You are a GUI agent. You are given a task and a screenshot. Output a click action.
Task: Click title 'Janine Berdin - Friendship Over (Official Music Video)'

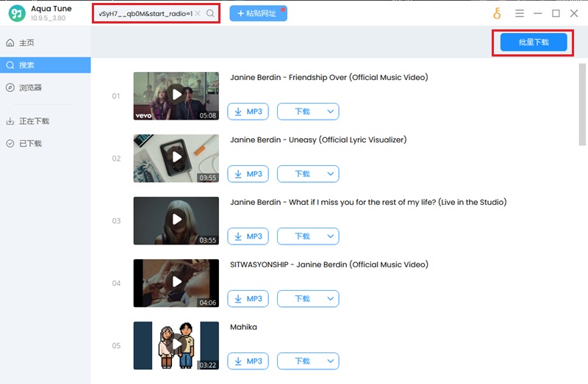click(329, 78)
